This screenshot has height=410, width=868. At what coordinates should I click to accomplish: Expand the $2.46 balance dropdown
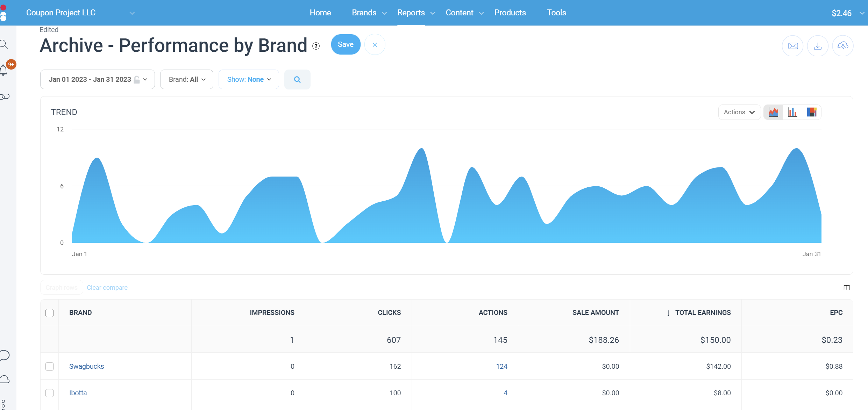[862, 13]
